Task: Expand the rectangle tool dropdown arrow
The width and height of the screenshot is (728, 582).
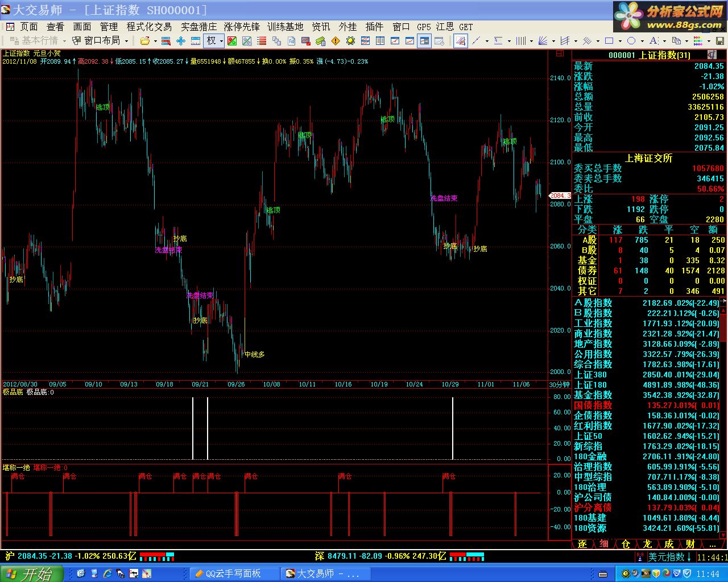Action: click(x=621, y=41)
